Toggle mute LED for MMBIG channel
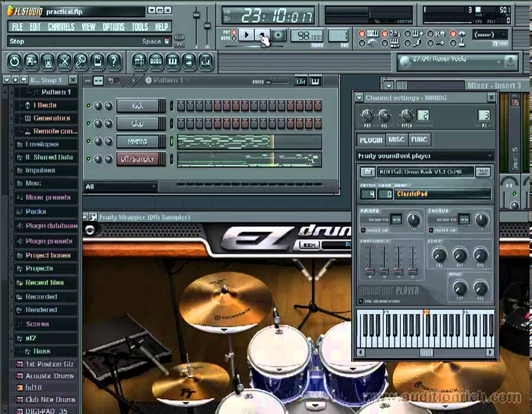 pos(89,141)
